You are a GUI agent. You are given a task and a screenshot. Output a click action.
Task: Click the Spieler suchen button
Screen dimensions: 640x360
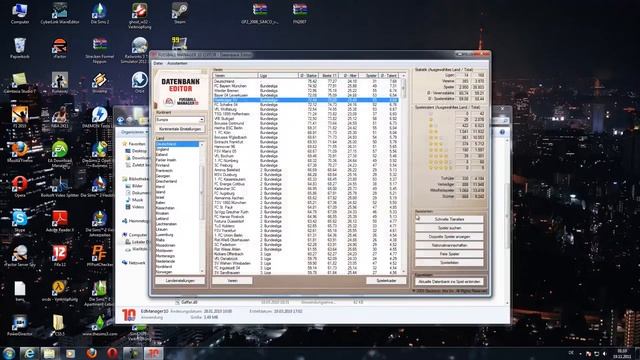[x=449, y=228]
